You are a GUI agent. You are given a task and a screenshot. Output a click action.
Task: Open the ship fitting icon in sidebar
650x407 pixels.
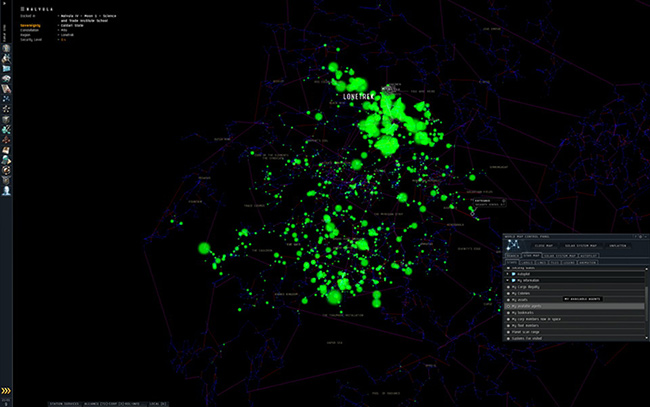tap(6, 78)
